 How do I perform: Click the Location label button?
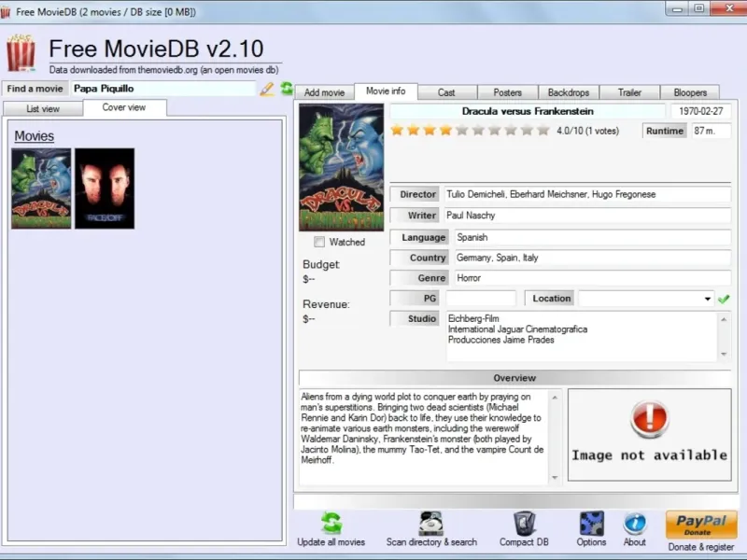(x=551, y=299)
